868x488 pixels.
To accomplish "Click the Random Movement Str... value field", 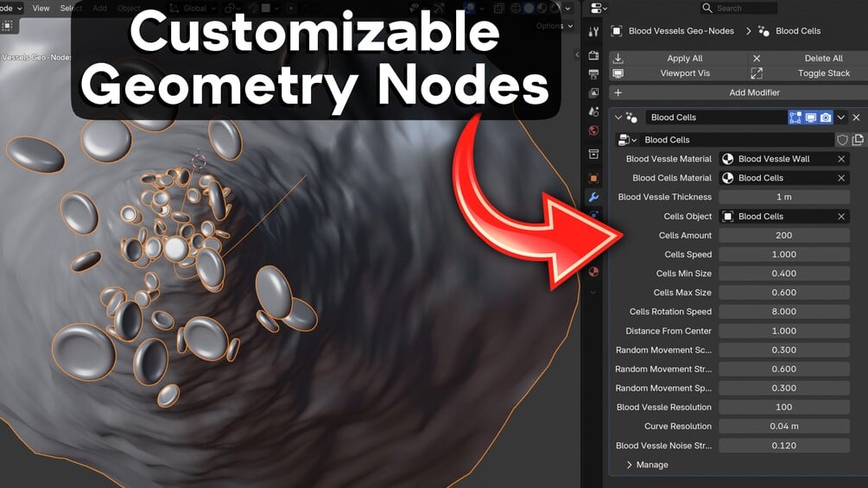I will (x=784, y=369).
